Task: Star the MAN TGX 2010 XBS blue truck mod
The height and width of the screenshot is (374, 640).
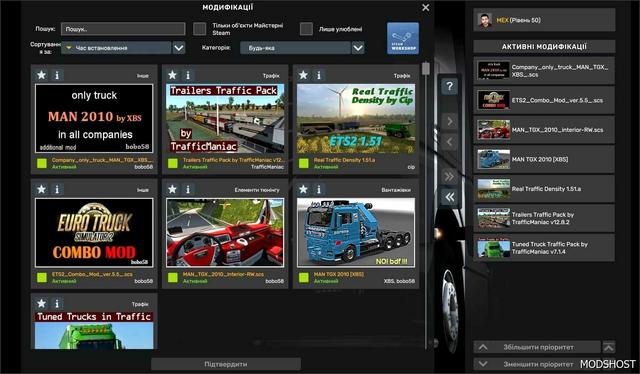Action: [303, 189]
